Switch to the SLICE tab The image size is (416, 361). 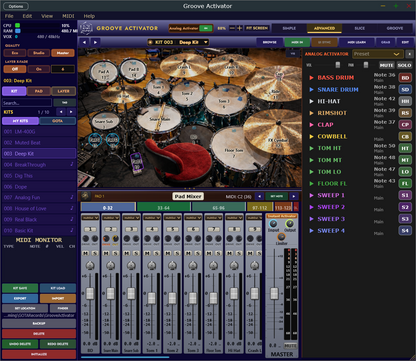point(359,28)
